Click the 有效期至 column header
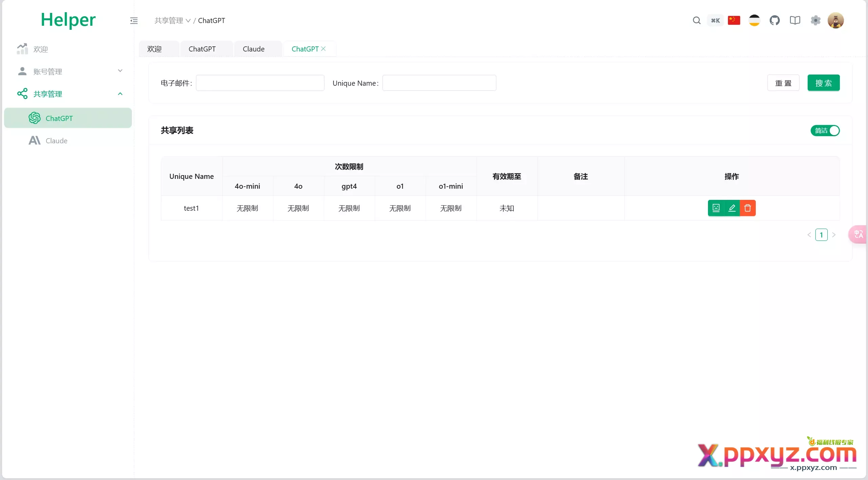Image resolution: width=868 pixels, height=480 pixels. [x=507, y=176]
